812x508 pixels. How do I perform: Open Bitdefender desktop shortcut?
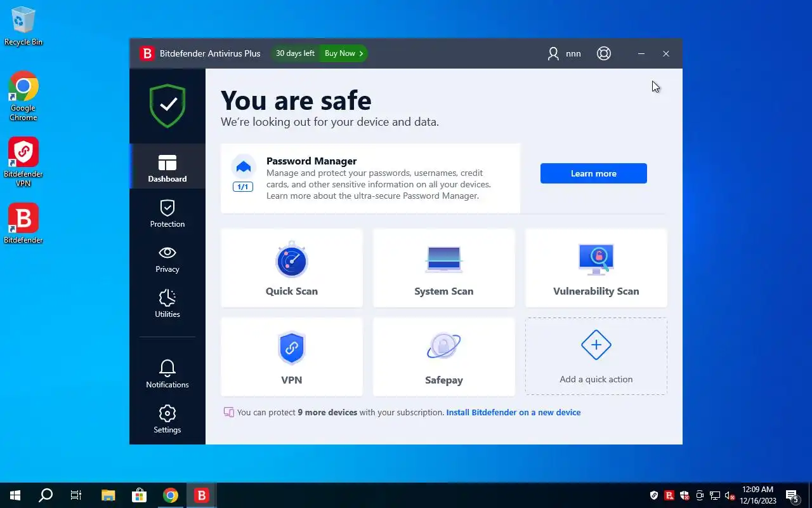coord(23,224)
